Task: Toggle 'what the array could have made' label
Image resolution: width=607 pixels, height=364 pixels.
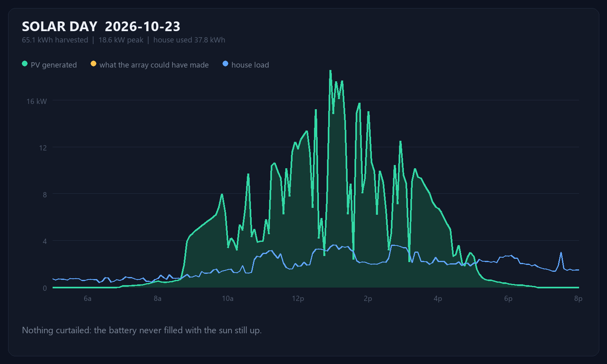Action: point(154,65)
